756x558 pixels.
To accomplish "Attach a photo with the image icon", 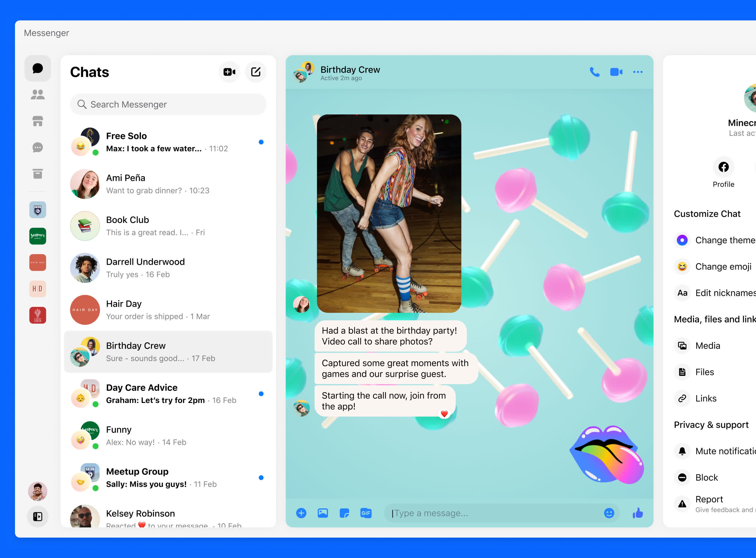I will point(323,513).
